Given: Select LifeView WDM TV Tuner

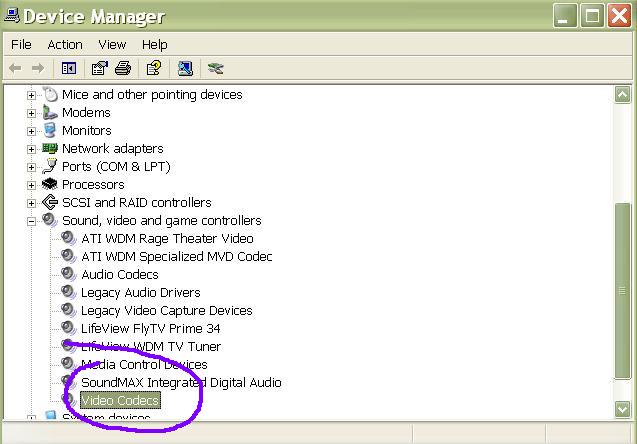Looking at the screenshot, I should click(x=151, y=346).
